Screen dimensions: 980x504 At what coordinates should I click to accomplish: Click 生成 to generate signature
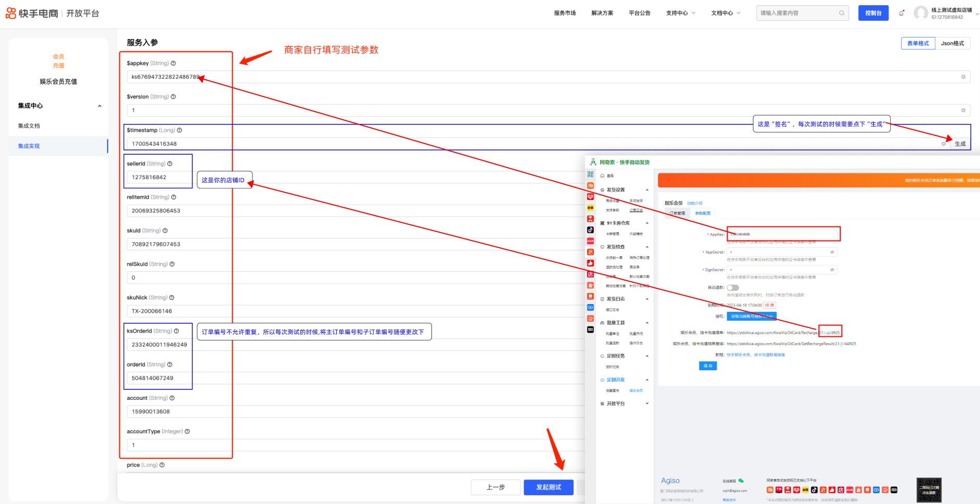pos(960,144)
